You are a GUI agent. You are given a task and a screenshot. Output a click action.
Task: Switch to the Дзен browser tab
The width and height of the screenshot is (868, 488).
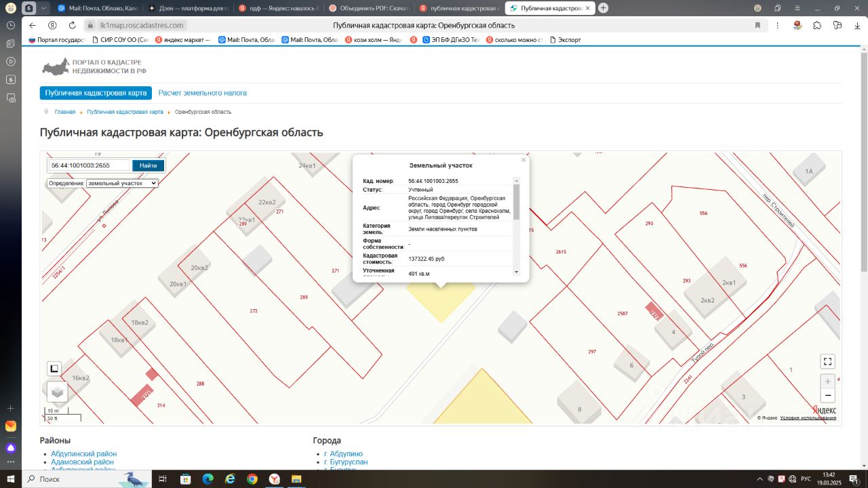[189, 8]
